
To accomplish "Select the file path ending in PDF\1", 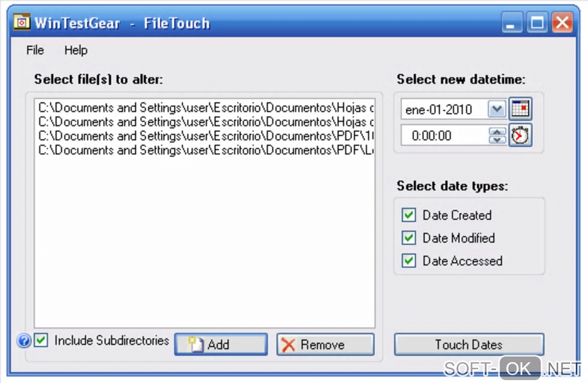I will 205,136.
